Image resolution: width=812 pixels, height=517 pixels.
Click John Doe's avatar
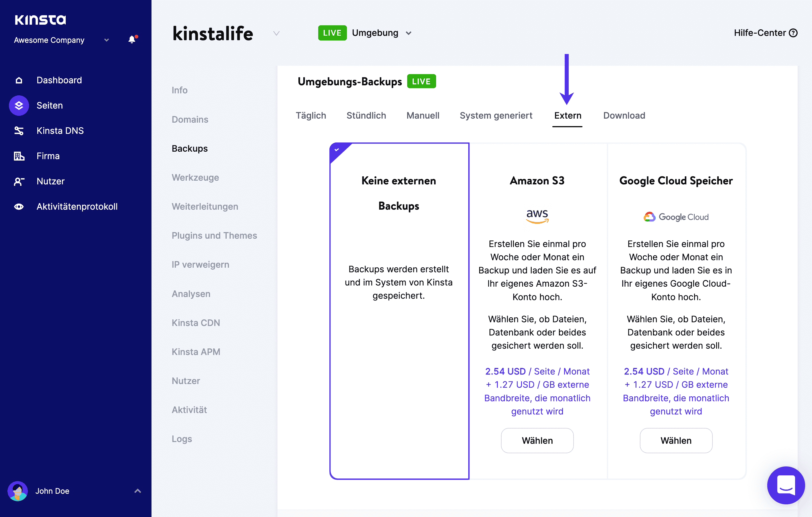click(x=18, y=491)
